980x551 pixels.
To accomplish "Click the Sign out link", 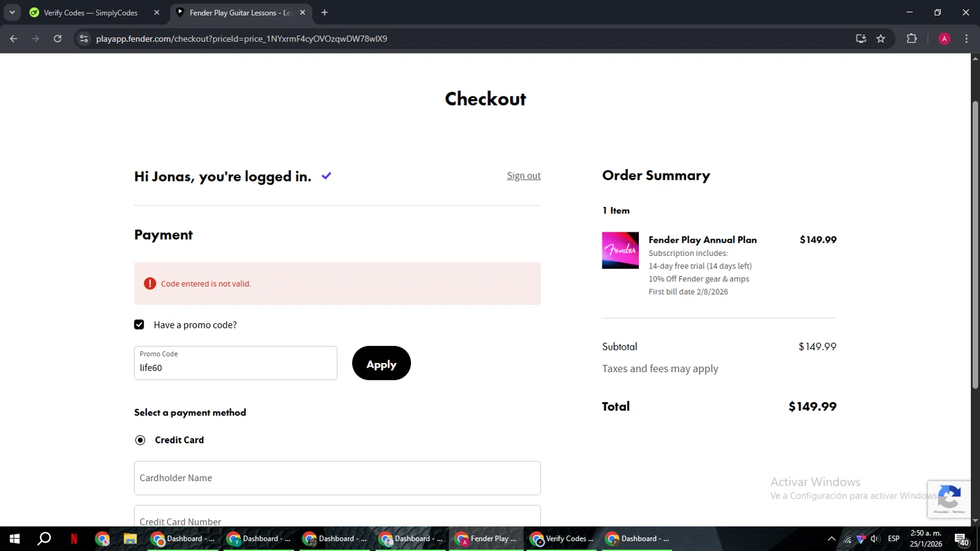I will (524, 176).
